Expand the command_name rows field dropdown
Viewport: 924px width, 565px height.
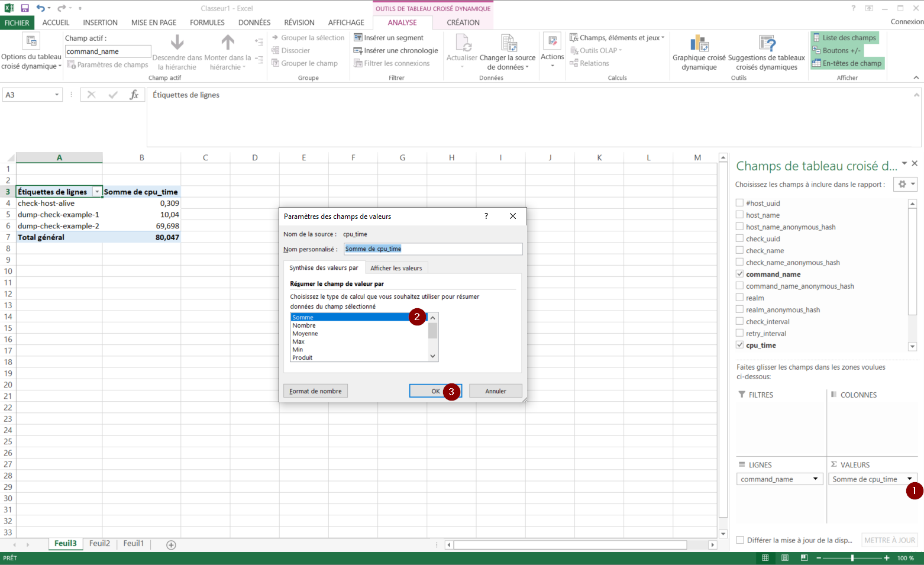(x=815, y=479)
